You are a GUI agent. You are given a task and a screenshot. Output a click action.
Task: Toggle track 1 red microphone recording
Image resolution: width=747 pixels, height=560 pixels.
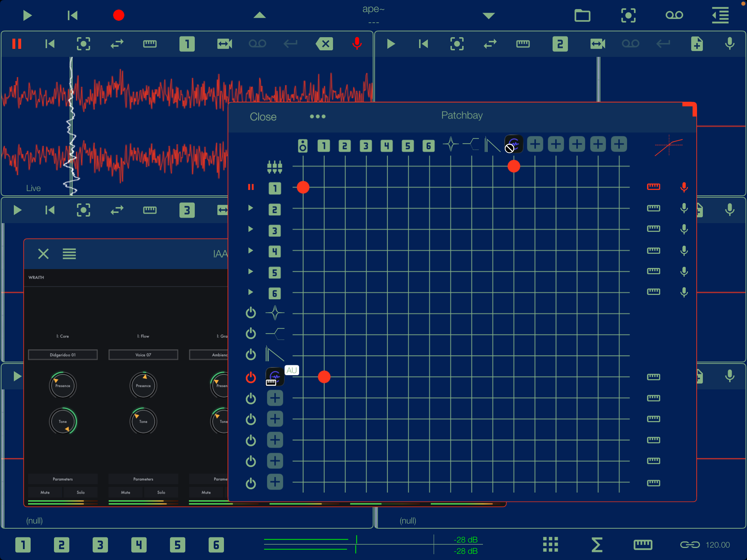click(357, 44)
